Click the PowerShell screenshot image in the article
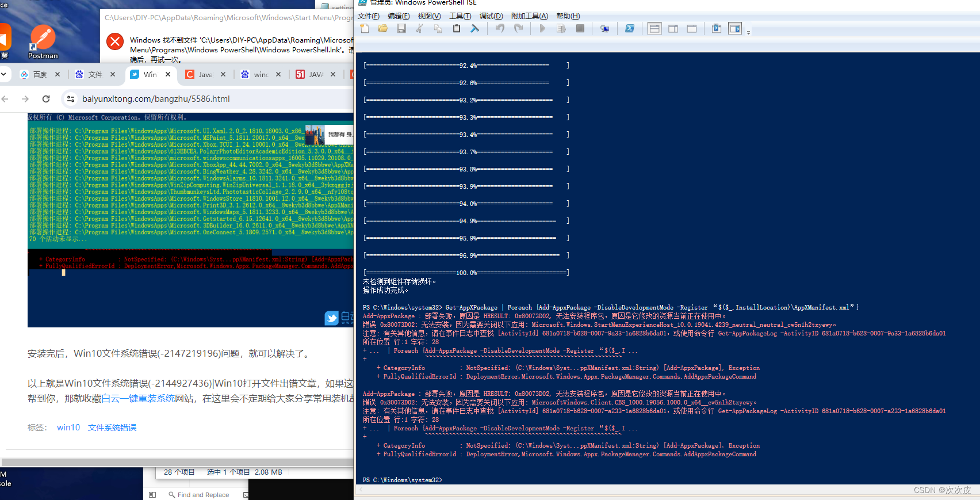 click(190, 220)
